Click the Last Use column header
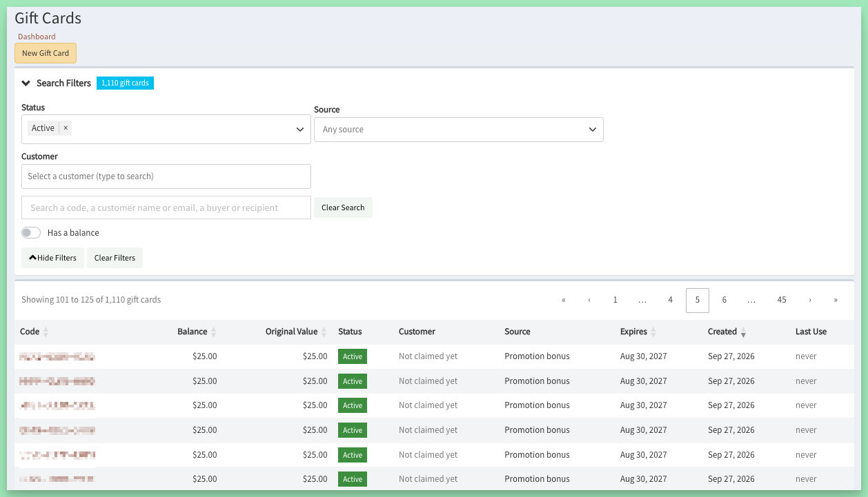This screenshot has width=868, height=497. click(x=811, y=332)
